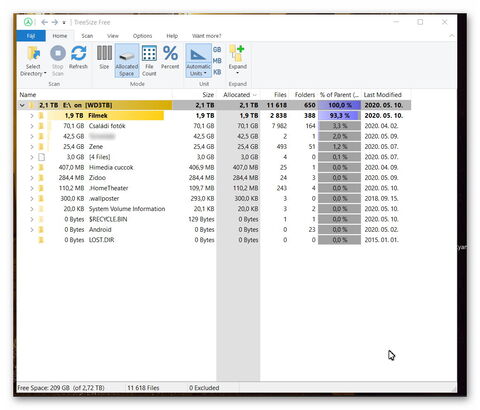Set the unit to GB
Screen dimensions: 480x410
[x=217, y=49]
